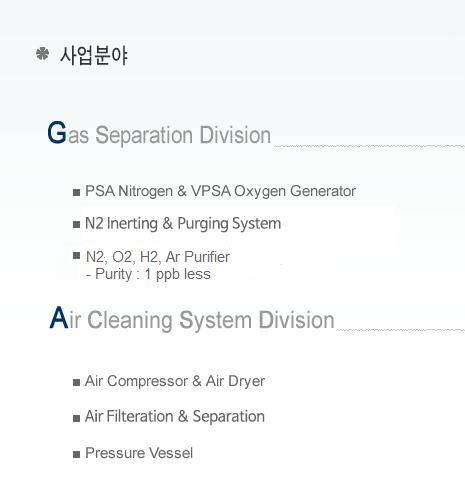Click the asterisk icon beside 사업분야
This screenshot has width=465, height=487.
point(42,54)
